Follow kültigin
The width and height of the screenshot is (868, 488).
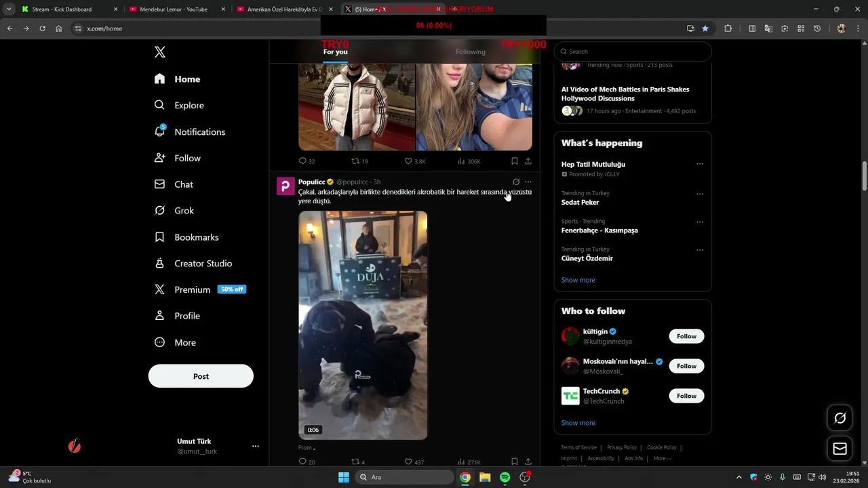(686, 336)
